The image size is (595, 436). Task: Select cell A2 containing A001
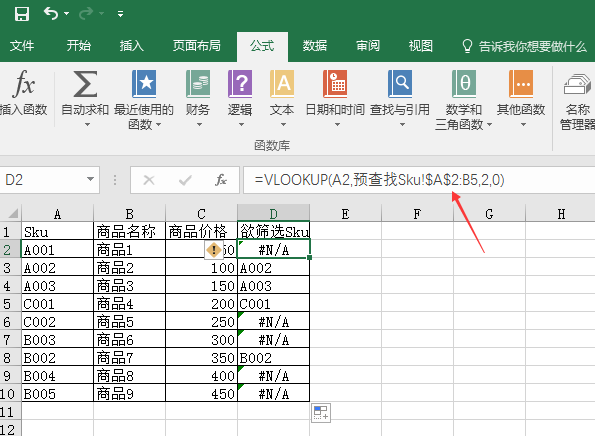57,250
